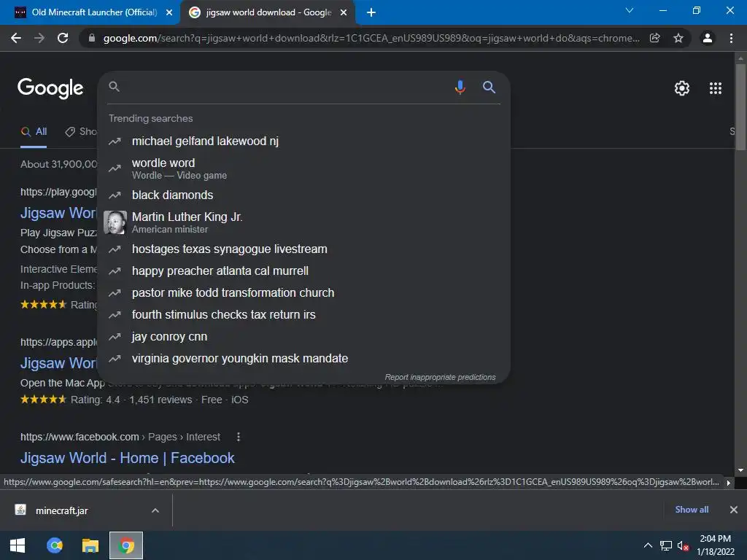Open Jigsaw World - Home | Facebook result
This screenshot has width=747, height=560.
tap(127, 458)
